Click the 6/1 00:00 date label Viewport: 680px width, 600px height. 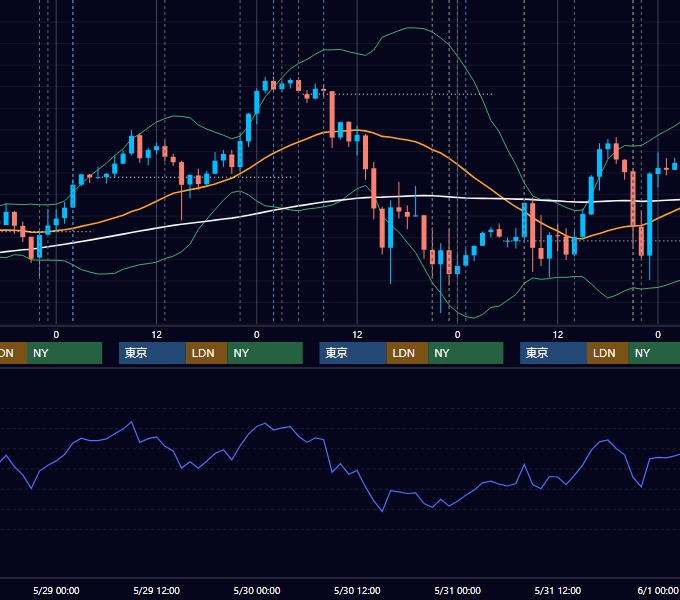(x=658, y=590)
